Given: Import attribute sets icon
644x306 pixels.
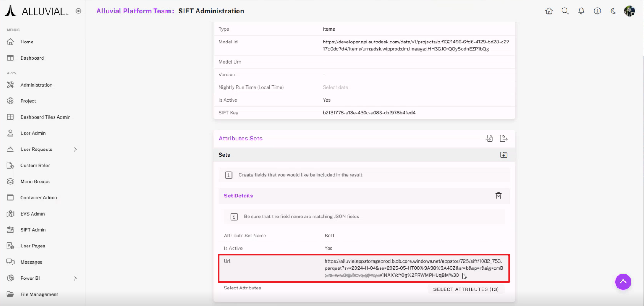Looking at the screenshot, I should coord(489,139).
